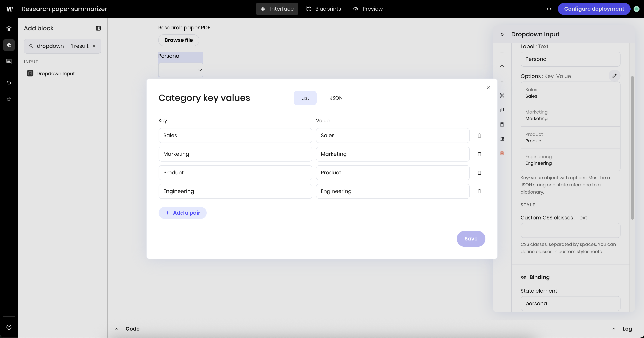This screenshot has height=338, width=644.
Task: Delete the Engineering key-value pair
Action: pos(479,191)
